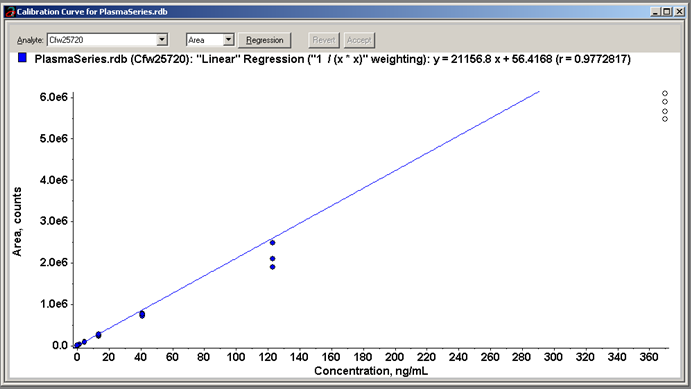Viewport: 691px width, 389px height.
Task: Select the second unfilled circle marker at right
Action: pos(665,102)
